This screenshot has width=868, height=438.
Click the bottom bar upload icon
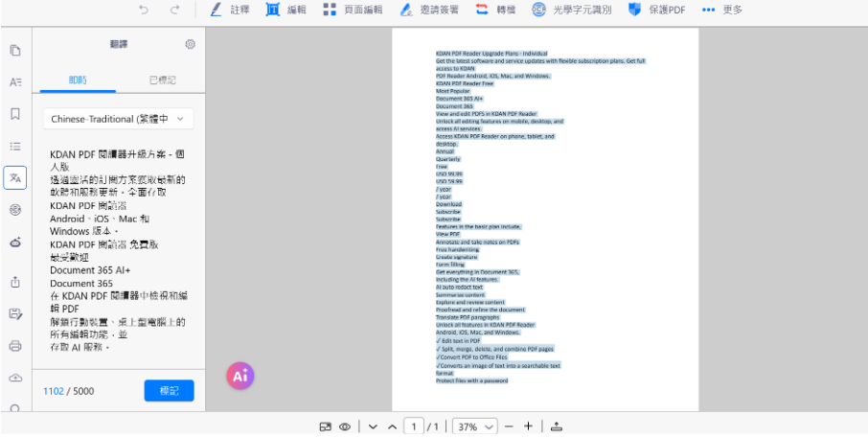pyautogui.click(x=557, y=426)
